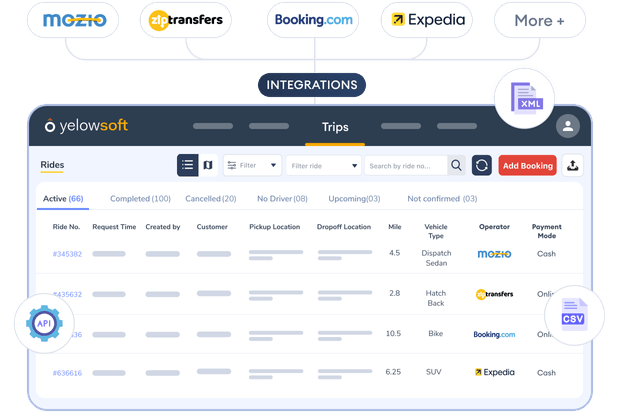The image size is (619, 412).
Task: Click the upload export icon
Action: coord(572,165)
